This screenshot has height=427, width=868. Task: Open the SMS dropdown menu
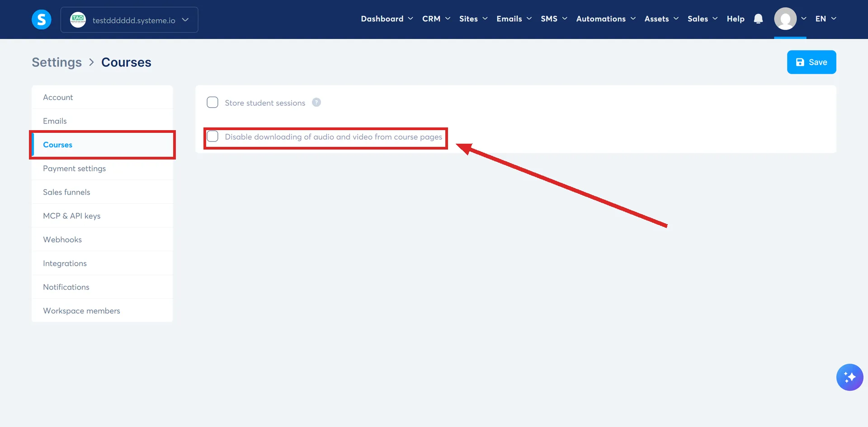[x=554, y=19]
